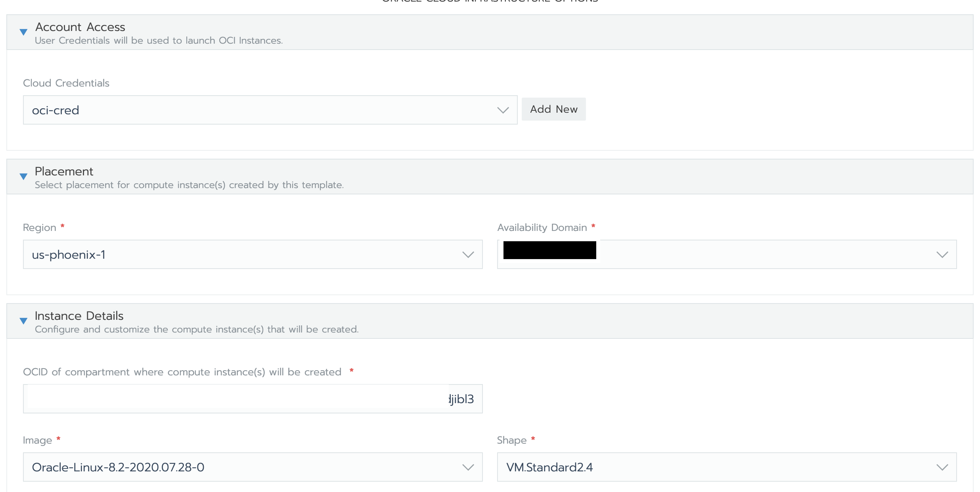Click the Add New button
Screen dimensions: 980x492
click(x=553, y=109)
